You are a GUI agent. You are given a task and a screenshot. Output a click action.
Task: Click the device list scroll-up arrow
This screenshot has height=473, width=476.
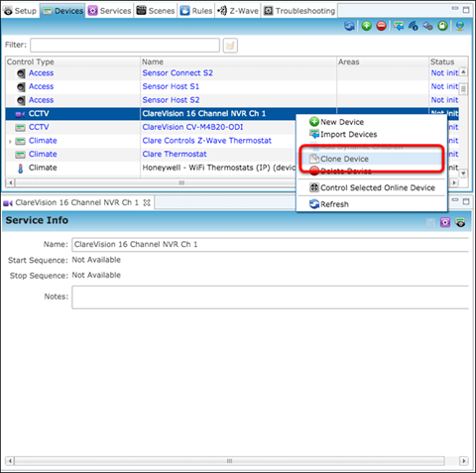pos(463,71)
